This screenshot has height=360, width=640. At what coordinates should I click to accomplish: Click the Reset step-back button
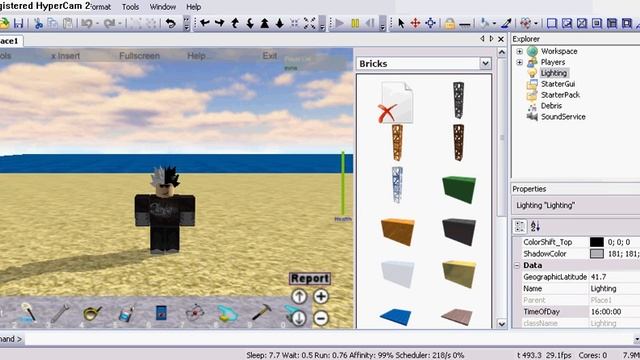click(370, 23)
